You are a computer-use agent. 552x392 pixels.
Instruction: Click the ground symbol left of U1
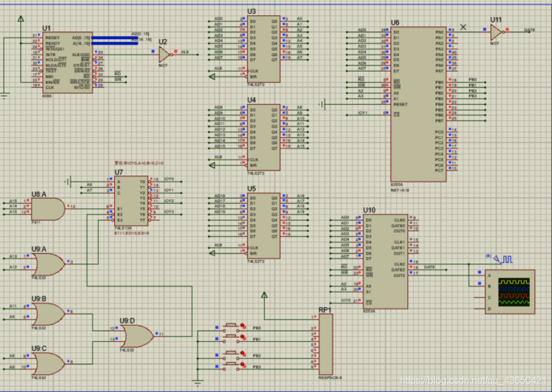(x=4, y=96)
